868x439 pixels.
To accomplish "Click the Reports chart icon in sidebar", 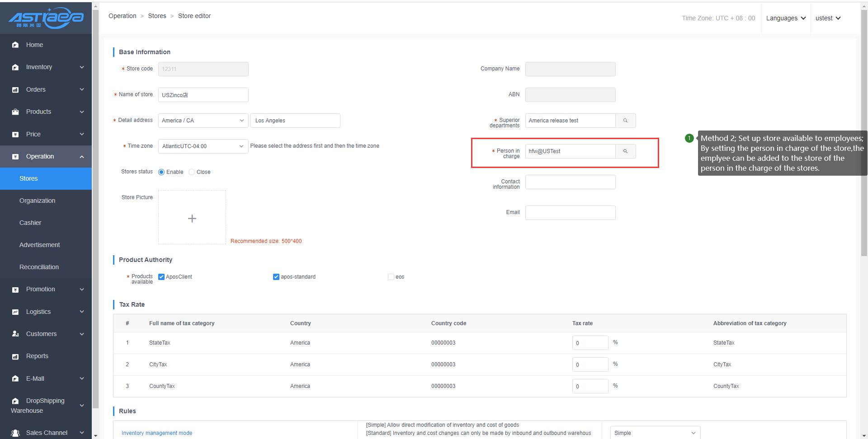I will (x=15, y=356).
